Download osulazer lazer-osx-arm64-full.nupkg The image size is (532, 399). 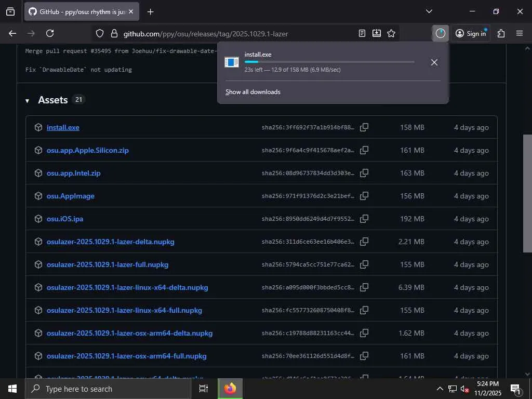click(127, 356)
